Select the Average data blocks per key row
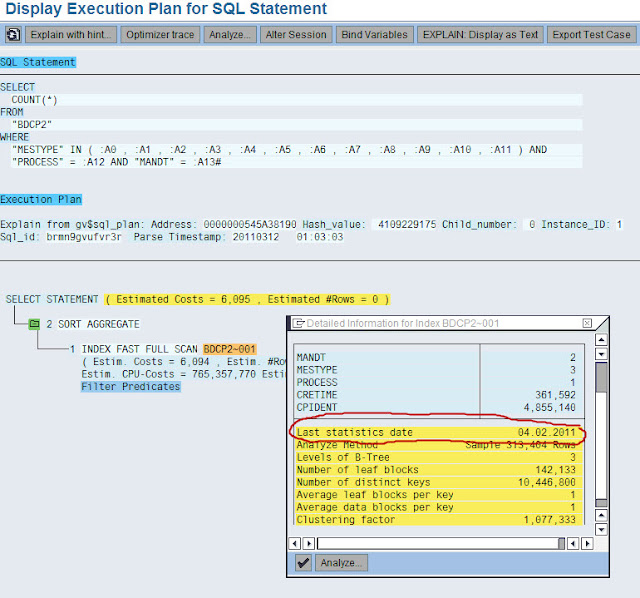The image size is (640, 598). [x=438, y=507]
